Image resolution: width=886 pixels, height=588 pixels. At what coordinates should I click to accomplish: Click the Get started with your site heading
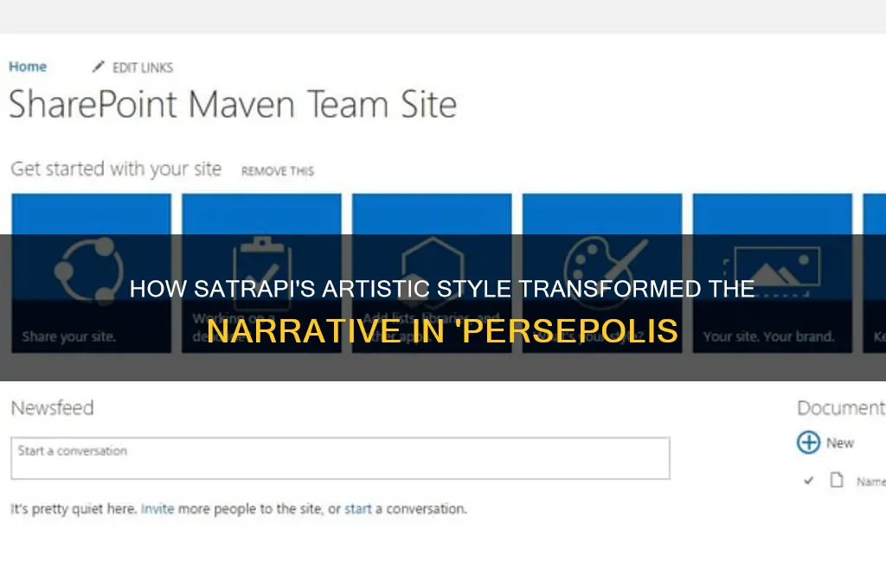tap(116, 169)
